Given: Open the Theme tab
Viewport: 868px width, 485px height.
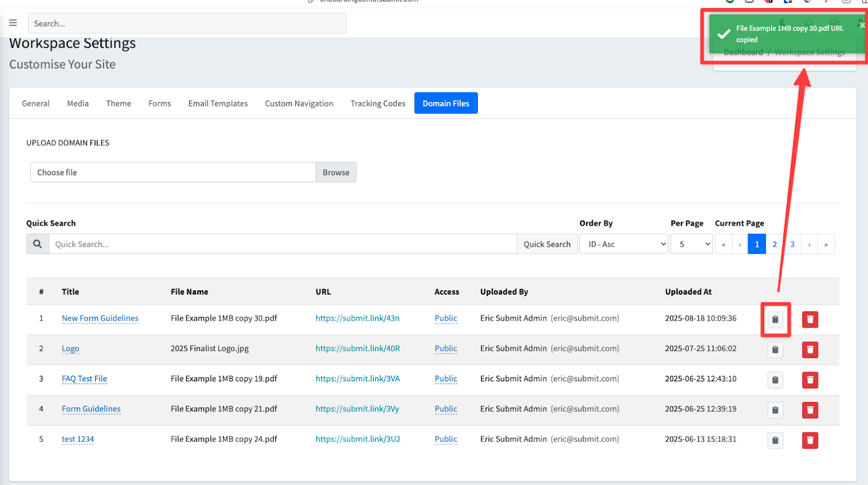Looking at the screenshot, I should (119, 103).
